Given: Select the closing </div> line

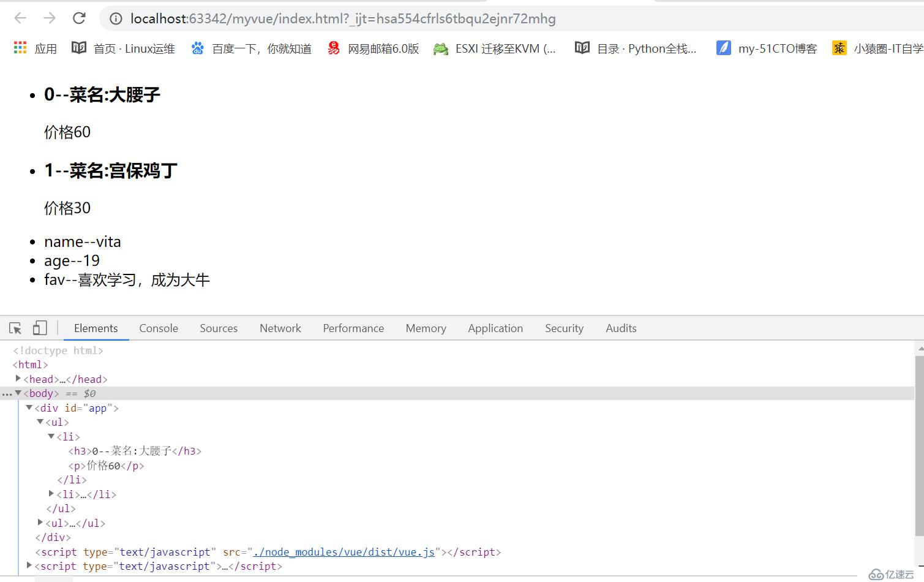Looking at the screenshot, I should [53, 537].
